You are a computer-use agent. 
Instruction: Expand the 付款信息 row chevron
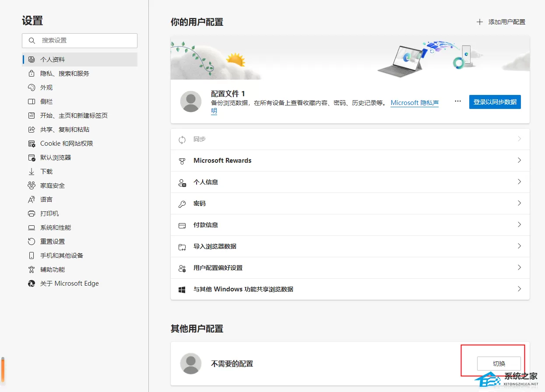pyautogui.click(x=519, y=224)
